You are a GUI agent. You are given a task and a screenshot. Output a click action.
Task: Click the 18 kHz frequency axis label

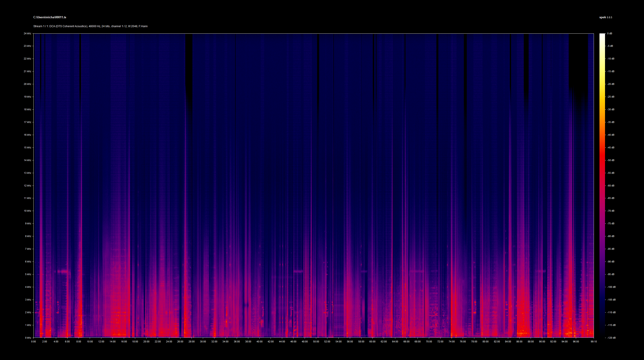(x=27, y=110)
